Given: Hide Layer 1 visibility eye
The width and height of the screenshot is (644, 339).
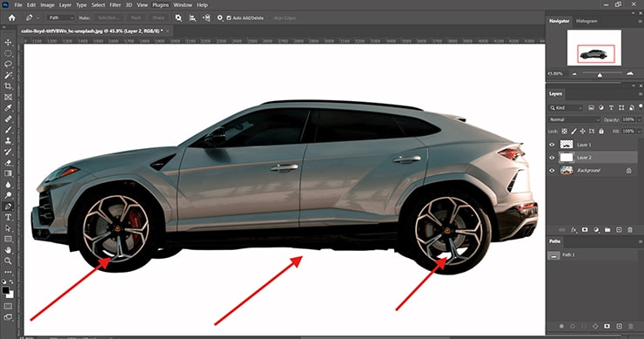Looking at the screenshot, I should (552, 145).
